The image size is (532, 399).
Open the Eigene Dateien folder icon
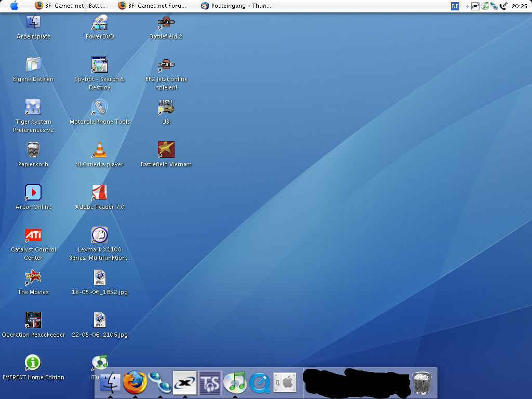tap(33, 64)
